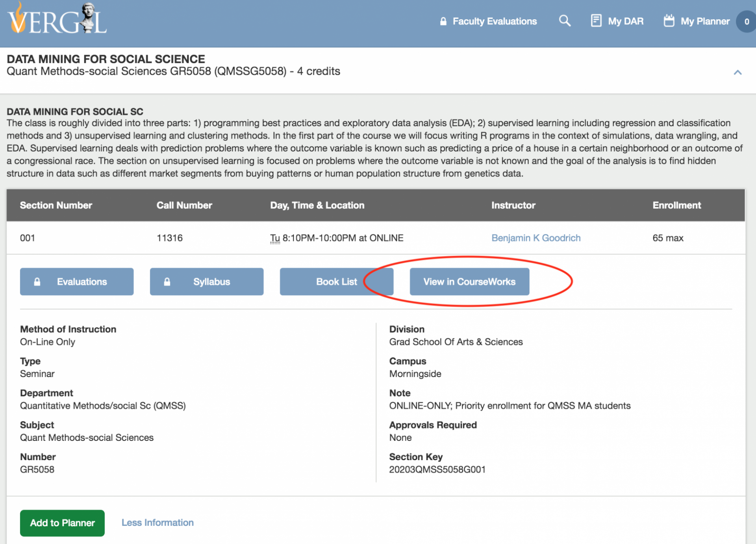Click the lock icon on Evaluations button

click(x=37, y=282)
